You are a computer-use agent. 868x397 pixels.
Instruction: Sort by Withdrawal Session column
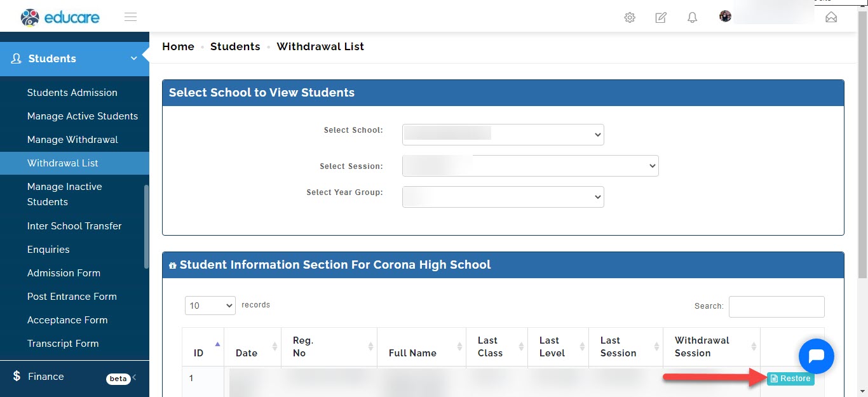[x=712, y=347]
